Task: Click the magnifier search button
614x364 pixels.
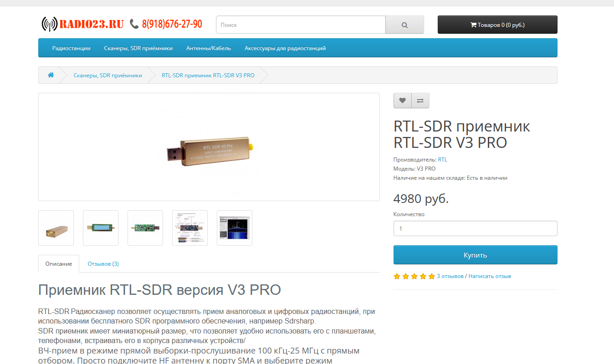Action: pyautogui.click(x=404, y=25)
